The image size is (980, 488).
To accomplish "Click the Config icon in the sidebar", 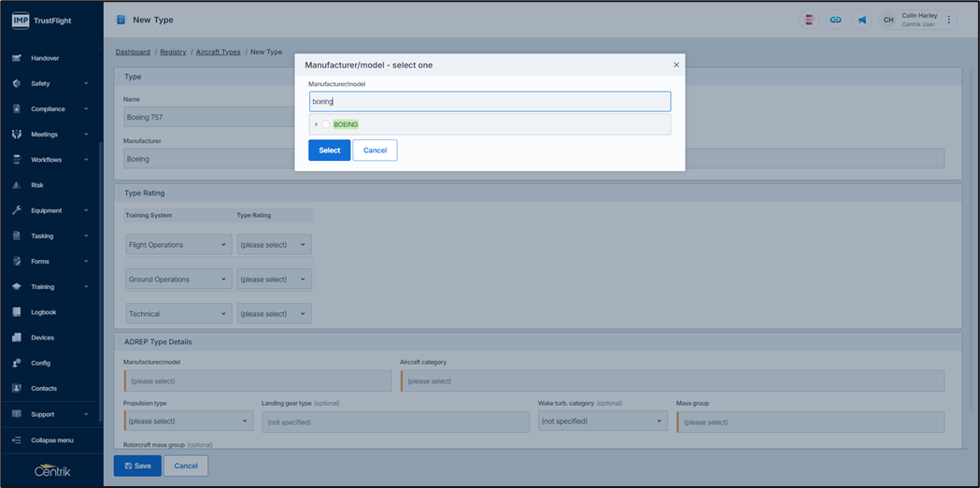I will pos(17,363).
